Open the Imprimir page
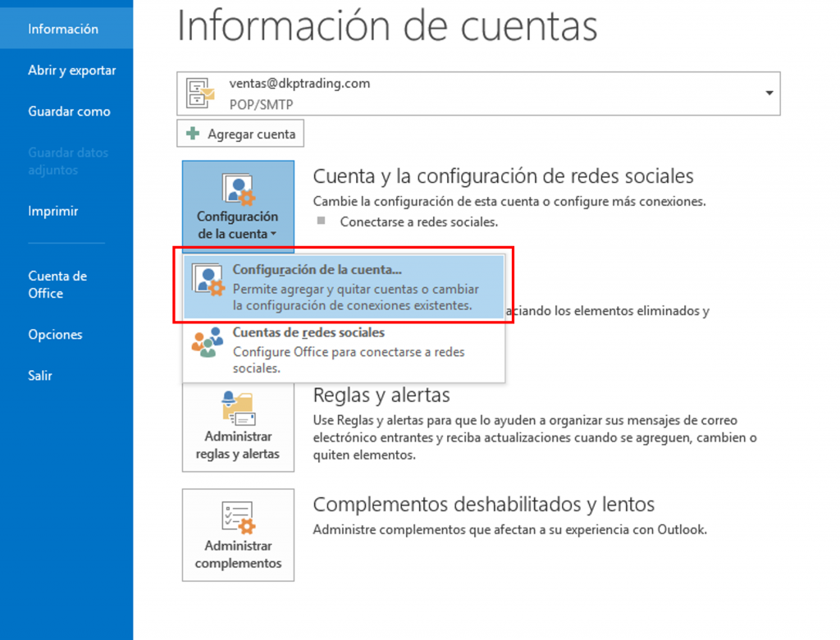The height and width of the screenshot is (640, 840). click(53, 211)
